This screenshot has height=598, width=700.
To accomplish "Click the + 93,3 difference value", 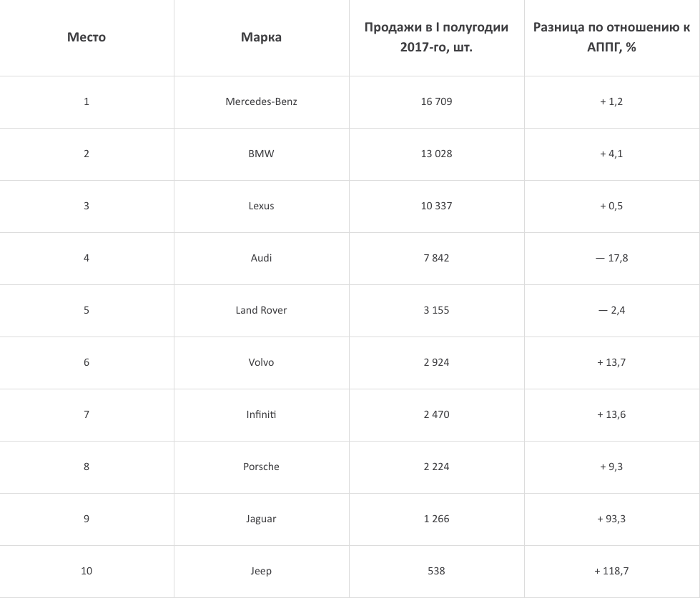I will (x=611, y=519).
